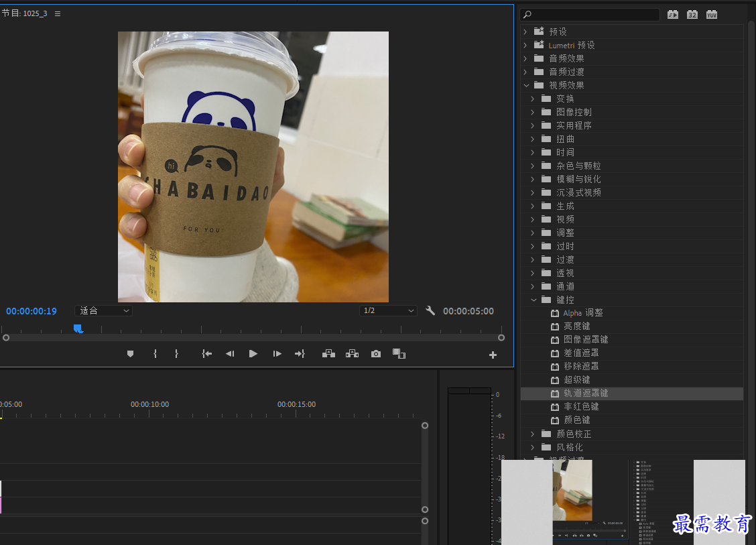Viewport: 756px width, 545px height.
Task: Step forward one frame
Action: (x=277, y=354)
